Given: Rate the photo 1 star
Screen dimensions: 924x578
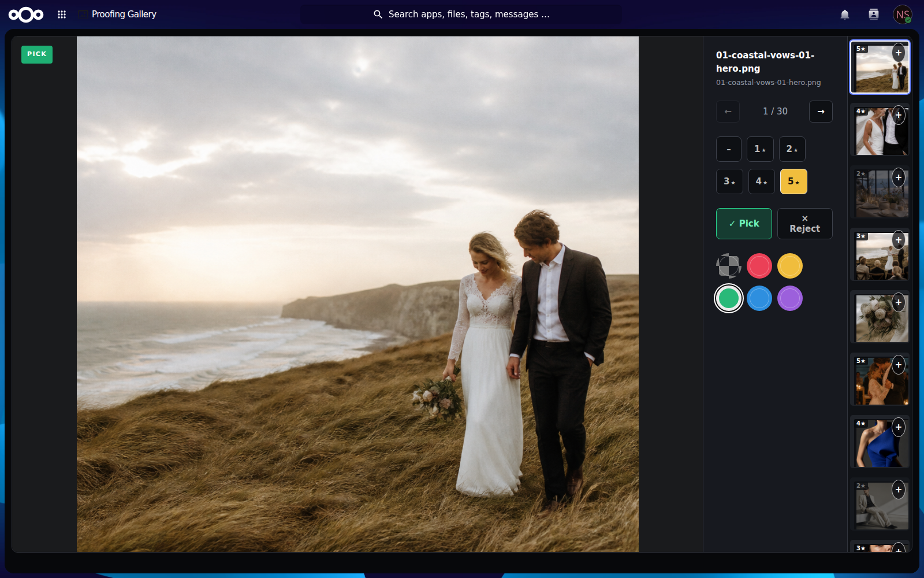Looking at the screenshot, I should pos(760,149).
